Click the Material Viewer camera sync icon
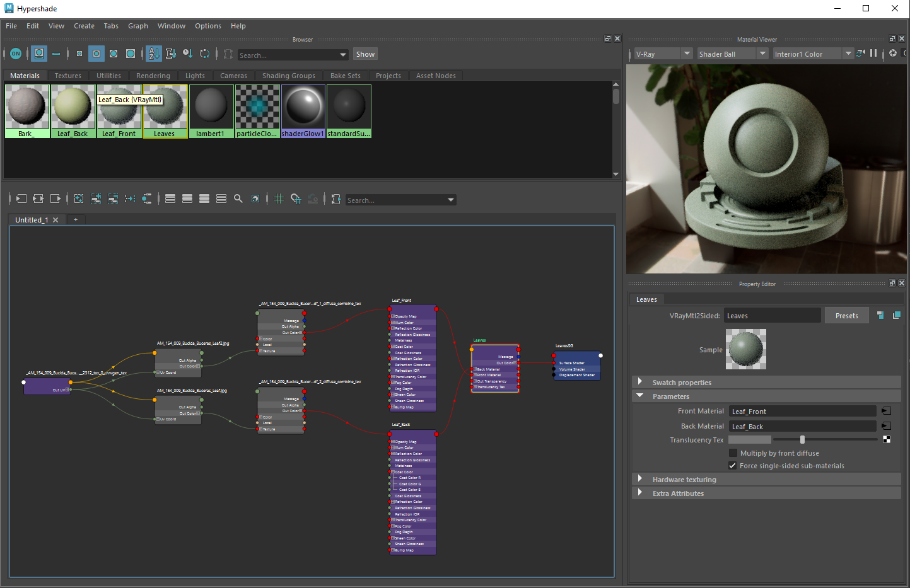This screenshot has width=910, height=588. 861,54
